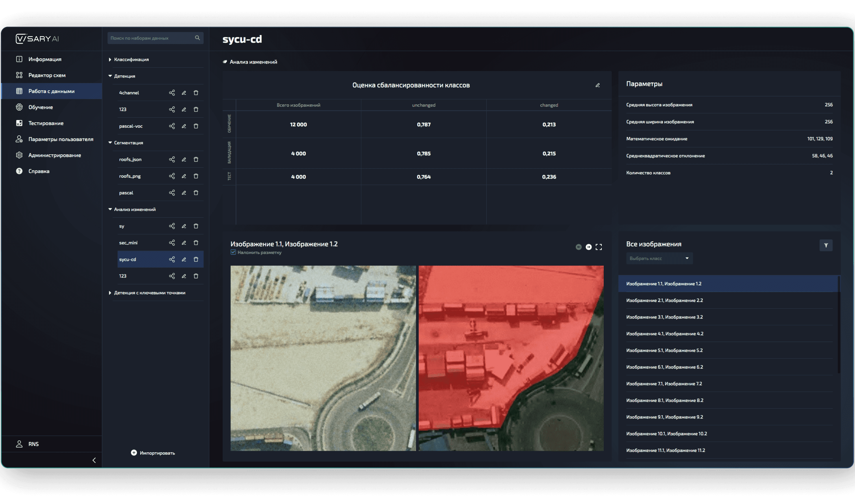Click the Импортировать button
This screenshot has height=504, width=855.
click(x=153, y=453)
